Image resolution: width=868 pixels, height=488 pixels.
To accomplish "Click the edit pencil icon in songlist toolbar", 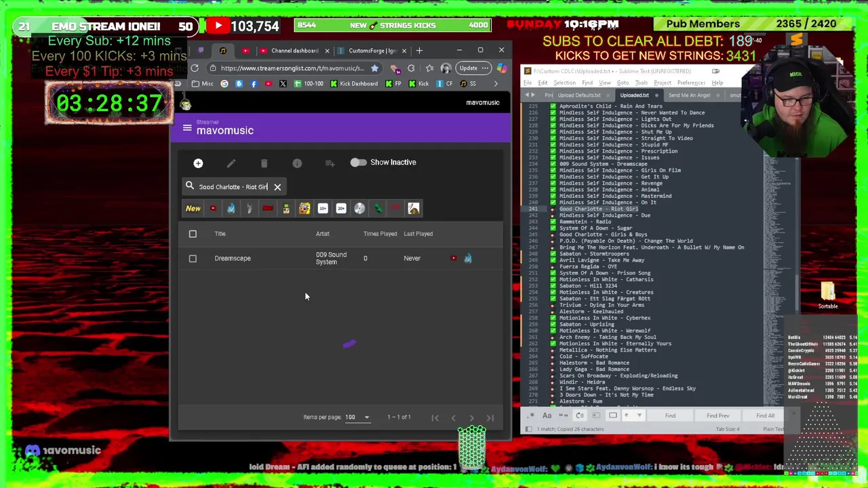I will coord(231,163).
